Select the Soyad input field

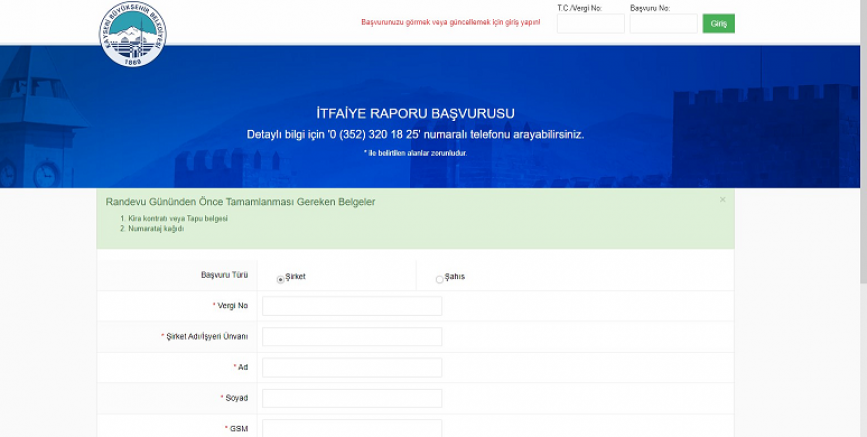pos(351,398)
